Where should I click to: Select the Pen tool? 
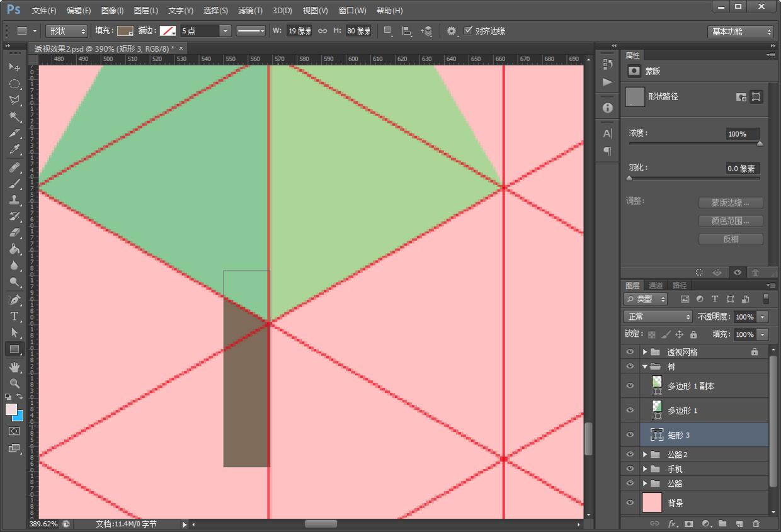(x=14, y=300)
